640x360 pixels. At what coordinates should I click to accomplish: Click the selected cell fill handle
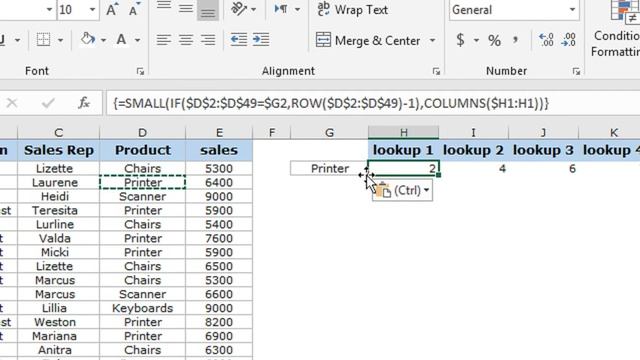coord(439,175)
